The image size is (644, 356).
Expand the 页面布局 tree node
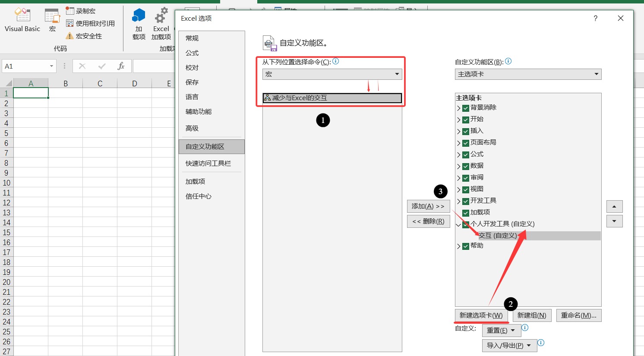[x=458, y=143]
